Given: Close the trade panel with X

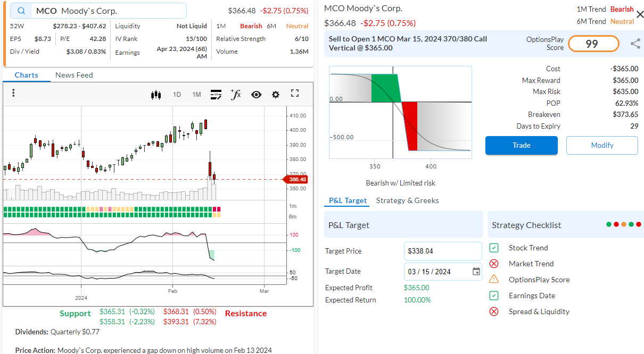Looking at the screenshot, I should tap(640, 14).
